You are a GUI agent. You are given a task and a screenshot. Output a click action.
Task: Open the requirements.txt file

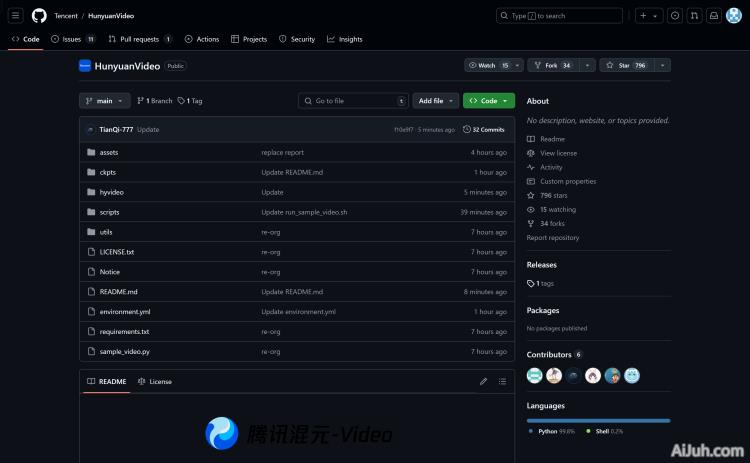[124, 332]
